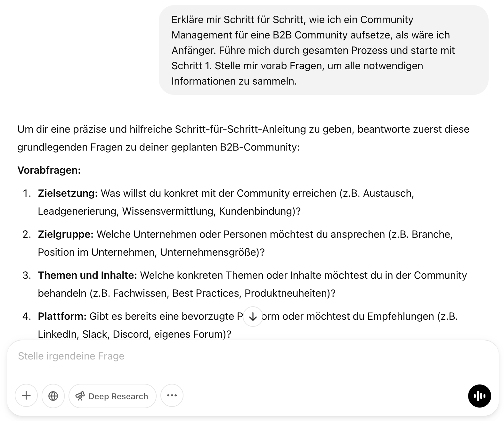Click the bold 'Plattform:' label
Screen dimensions: 504x421
pyautogui.click(x=62, y=316)
